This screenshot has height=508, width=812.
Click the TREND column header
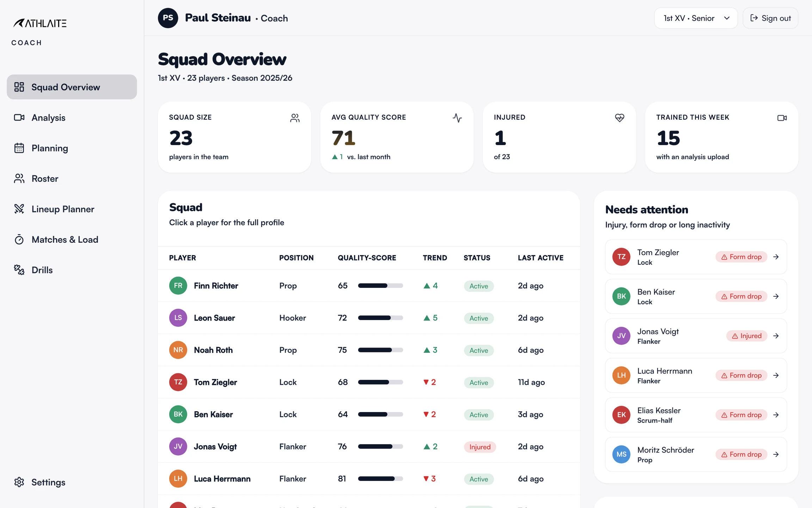(435, 258)
